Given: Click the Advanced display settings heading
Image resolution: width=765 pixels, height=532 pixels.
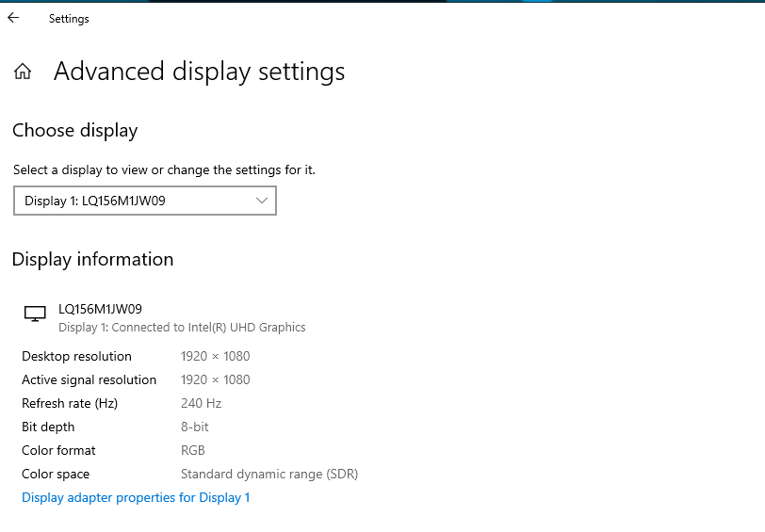Looking at the screenshot, I should tap(199, 72).
